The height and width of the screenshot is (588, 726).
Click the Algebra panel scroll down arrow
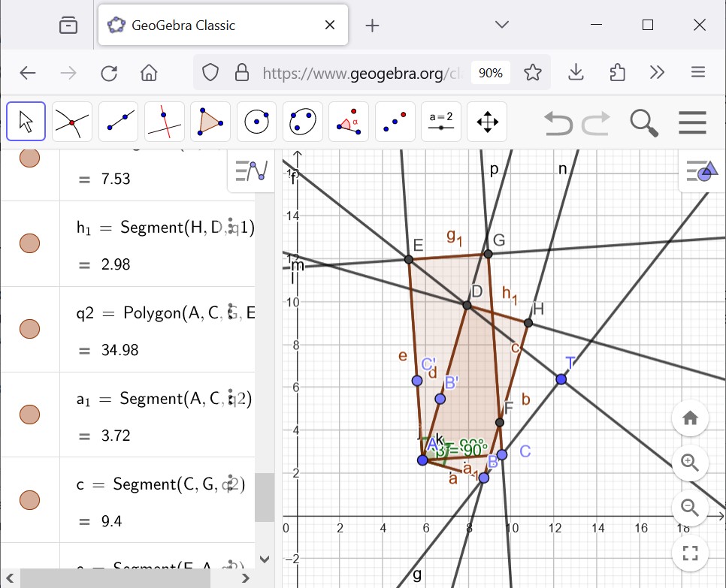click(265, 559)
